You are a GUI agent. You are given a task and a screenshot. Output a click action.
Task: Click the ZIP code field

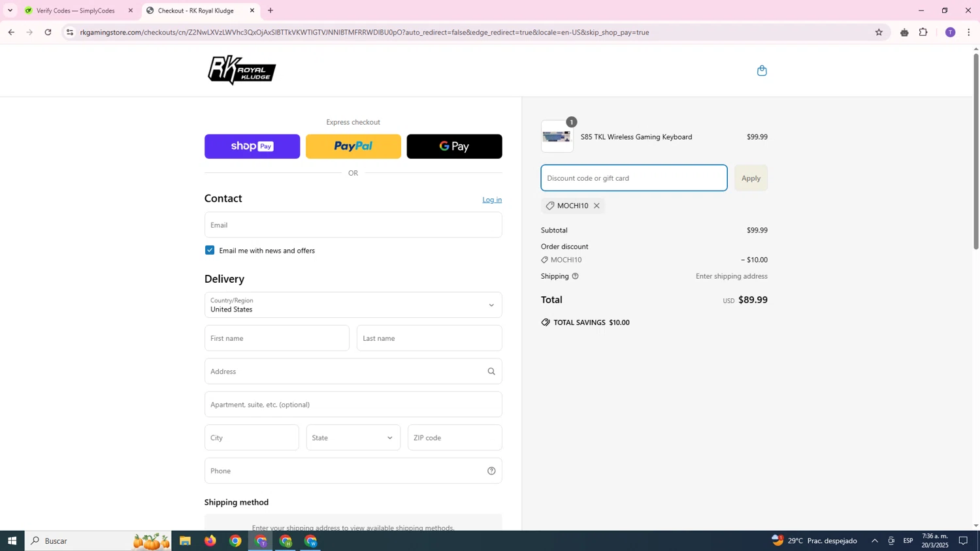tap(455, 437)
